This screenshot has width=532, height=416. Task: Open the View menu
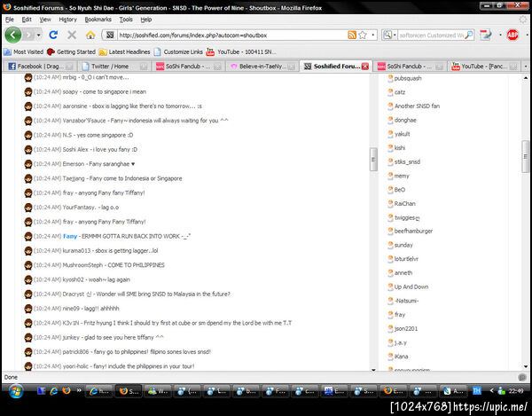(45, 20)
